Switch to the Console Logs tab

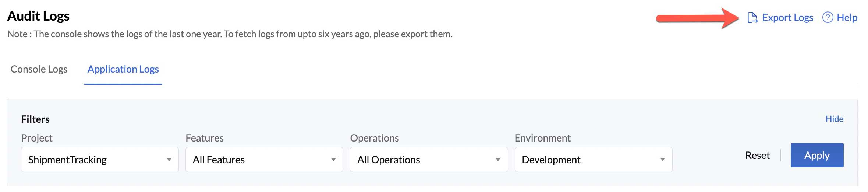point(39,69)
